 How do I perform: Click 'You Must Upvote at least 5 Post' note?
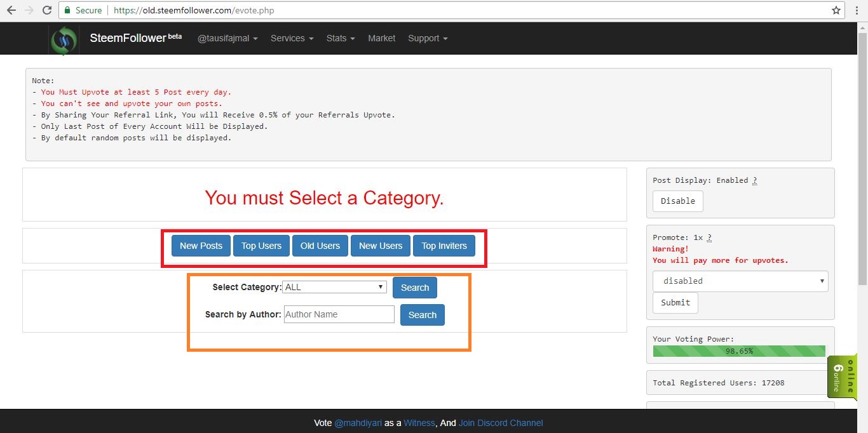point(136,92)
